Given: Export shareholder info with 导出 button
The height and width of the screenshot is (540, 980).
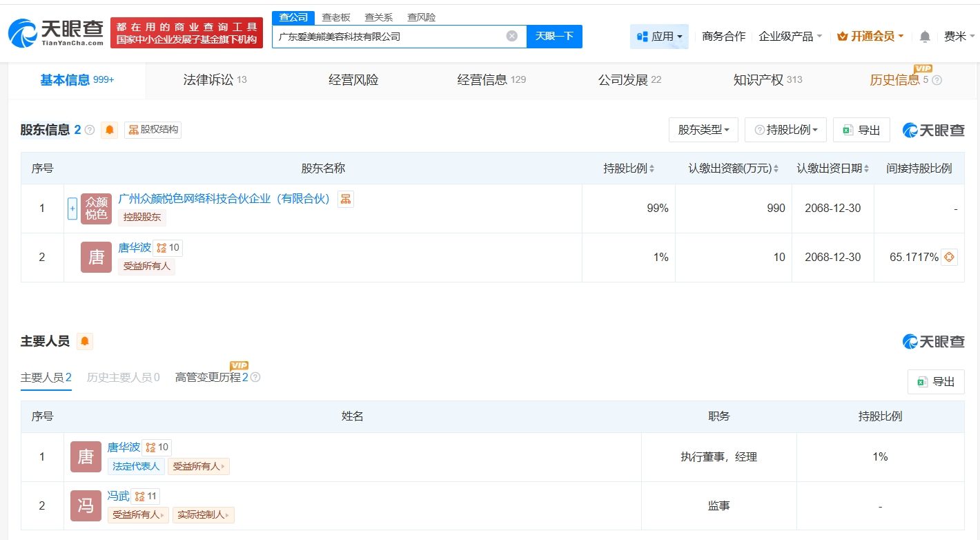Looking at the screenshot, I should coord(861,130).
